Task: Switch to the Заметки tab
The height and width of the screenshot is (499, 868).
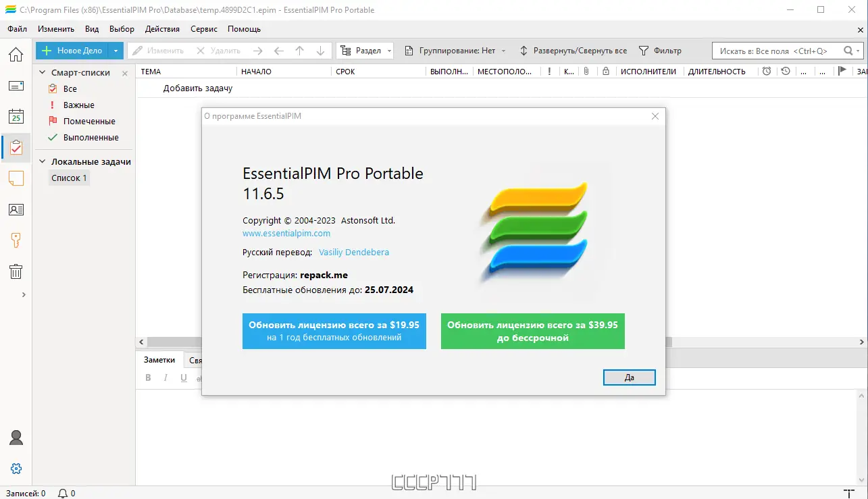Action: tap(159, 359)
